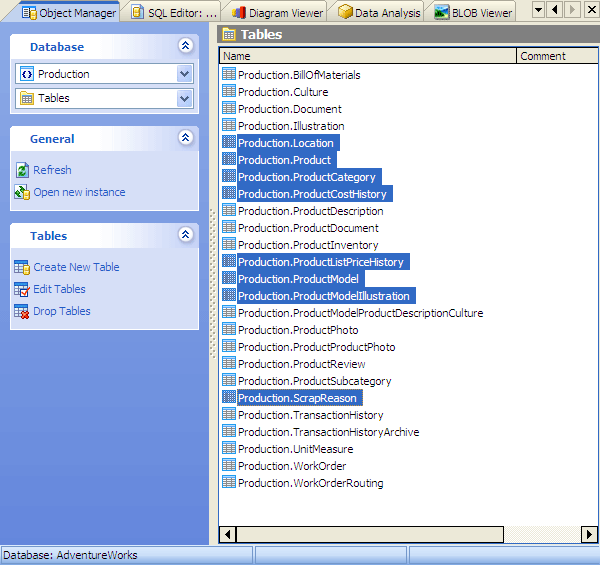Switch to the Diagram Viewer tab
The width and height of the screenshot is (600, 565).
coord(277,13)
